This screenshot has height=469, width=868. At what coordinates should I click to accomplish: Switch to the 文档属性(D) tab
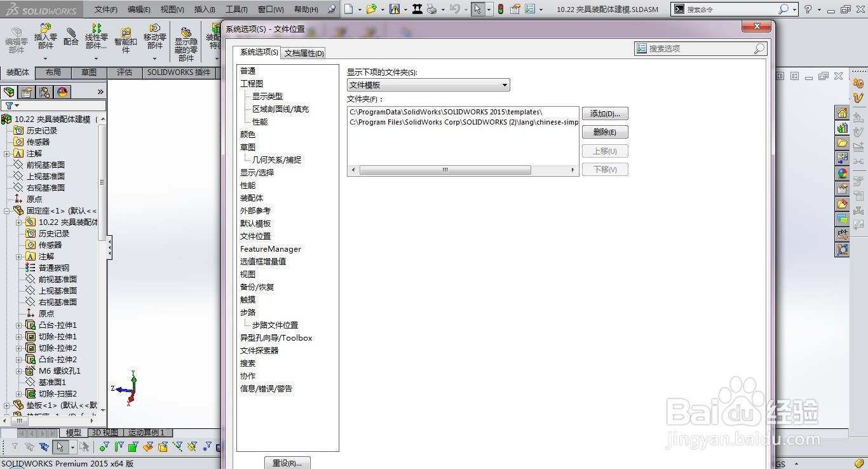coord(304,53)
